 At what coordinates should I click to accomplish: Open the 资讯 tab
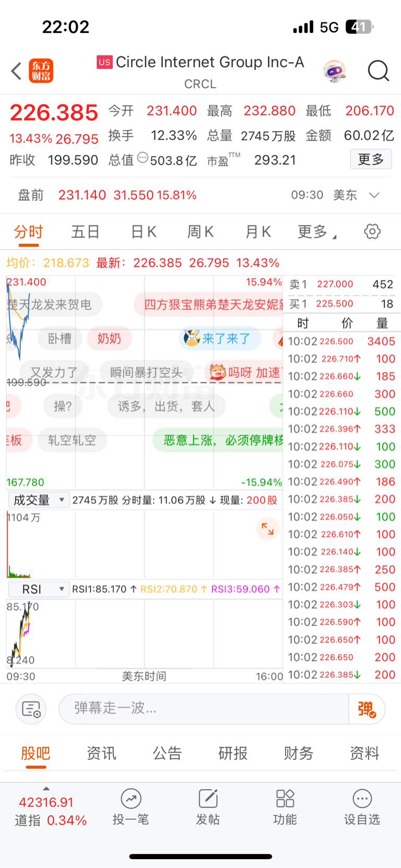point(101,753)
